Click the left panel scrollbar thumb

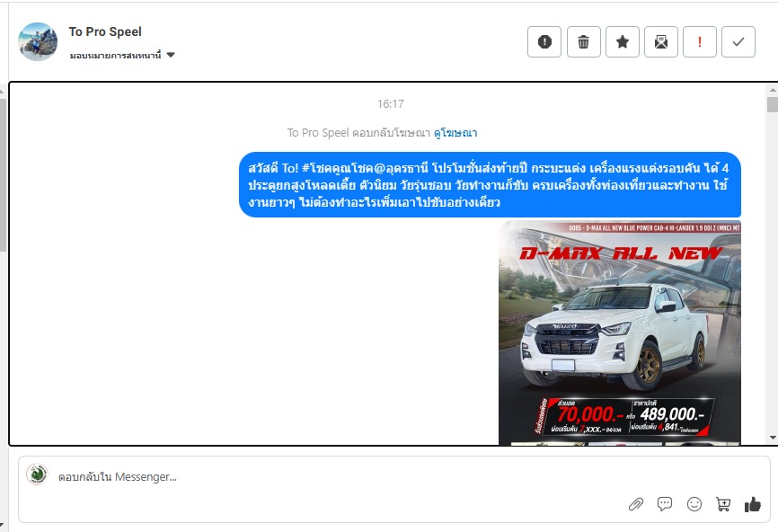click(3, 174)
